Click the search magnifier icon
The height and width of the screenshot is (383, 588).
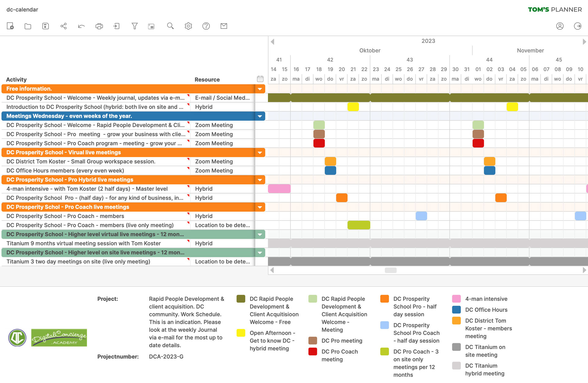pyautogui.click(x=170, y=26)
